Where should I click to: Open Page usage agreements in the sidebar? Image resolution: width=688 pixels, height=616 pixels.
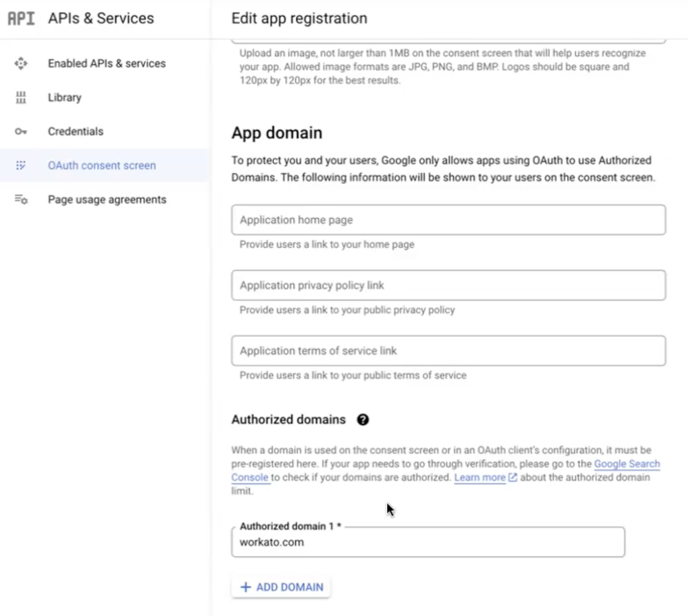107,200
